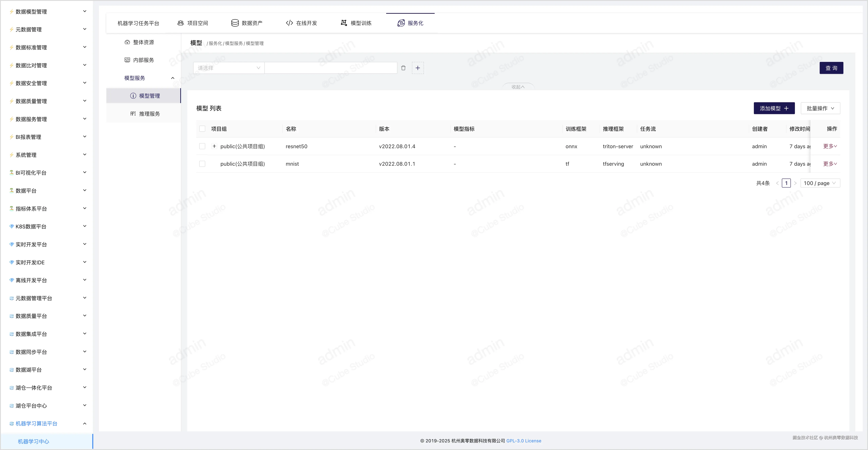Image resolution: width=868 pixels, height=450 pixels.
Task: Click the filter value text input
Action: point(331,68)
